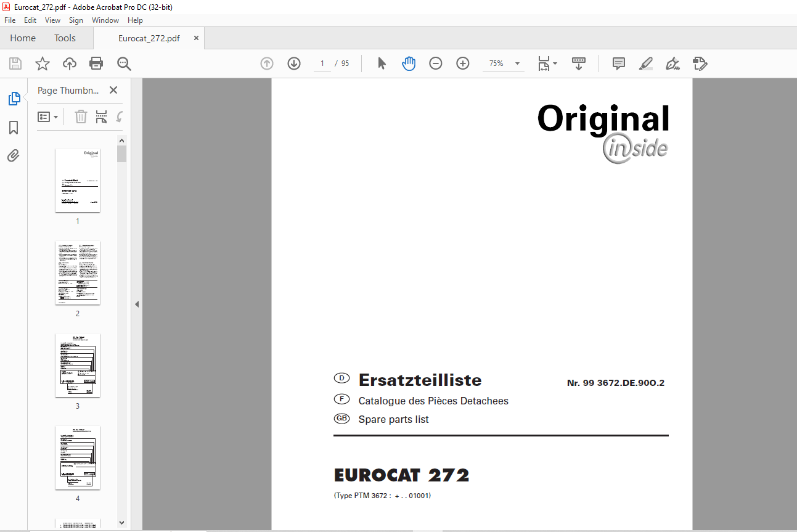Close the Page Thumbnails panel

(x=113, y=90)
